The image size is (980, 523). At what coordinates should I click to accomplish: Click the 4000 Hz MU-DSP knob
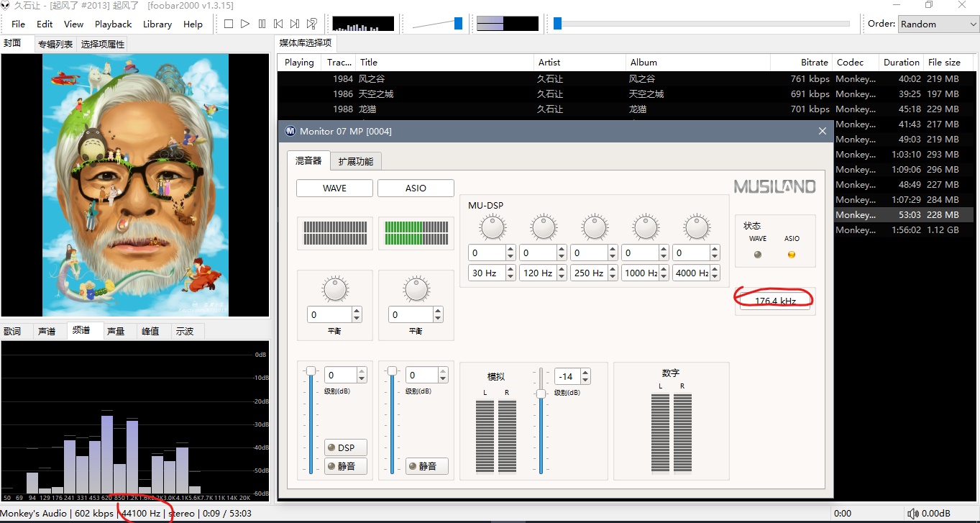(x=697, y=228)
